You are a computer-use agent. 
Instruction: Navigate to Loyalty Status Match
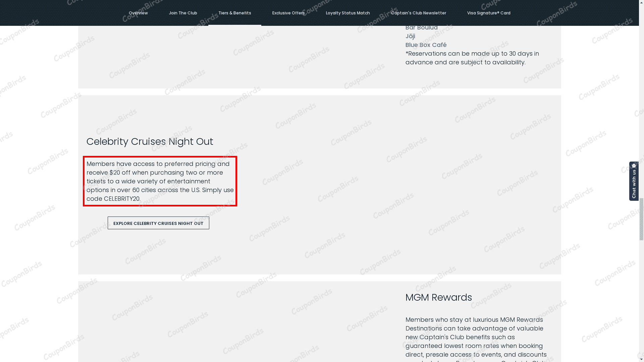[348, 13]
